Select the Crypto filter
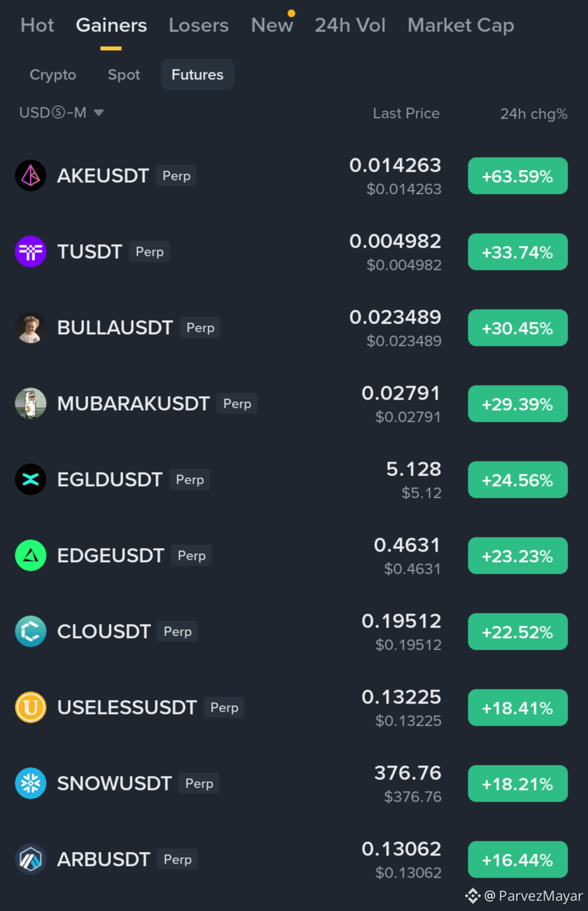Image resolution: width=588 pixels, height=911 pixels. point(53,75)
